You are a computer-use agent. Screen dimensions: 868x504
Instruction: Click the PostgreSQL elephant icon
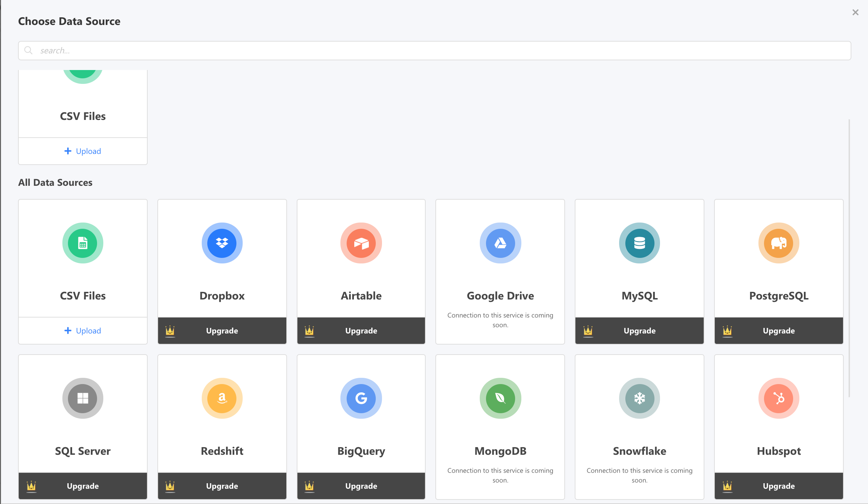779,243
